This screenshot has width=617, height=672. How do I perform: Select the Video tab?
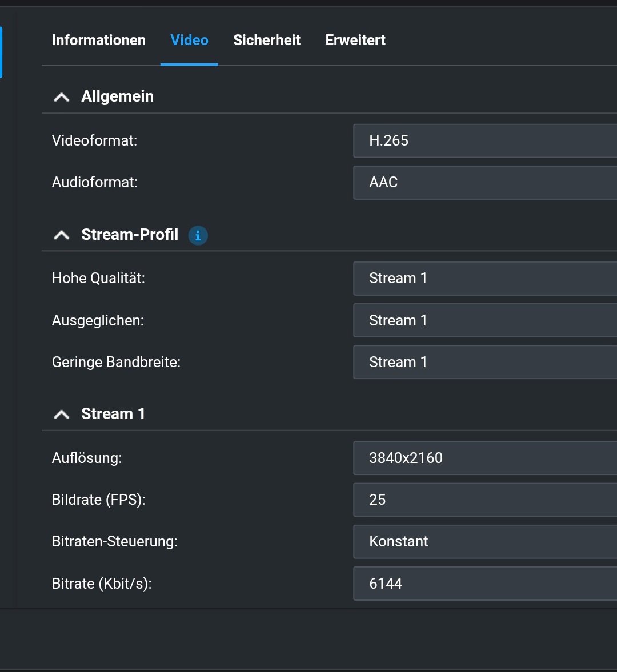(x=189, y=40)
